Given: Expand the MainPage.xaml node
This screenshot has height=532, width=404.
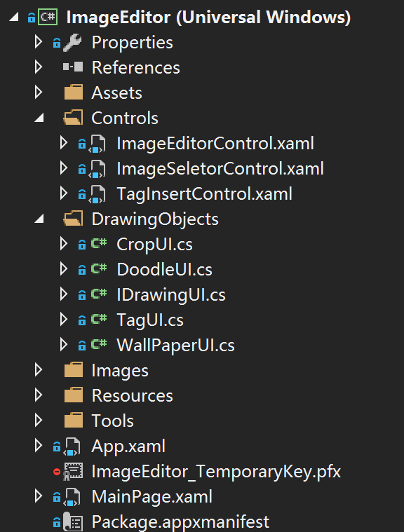Looking at the screenshot, I should point(39,496).
